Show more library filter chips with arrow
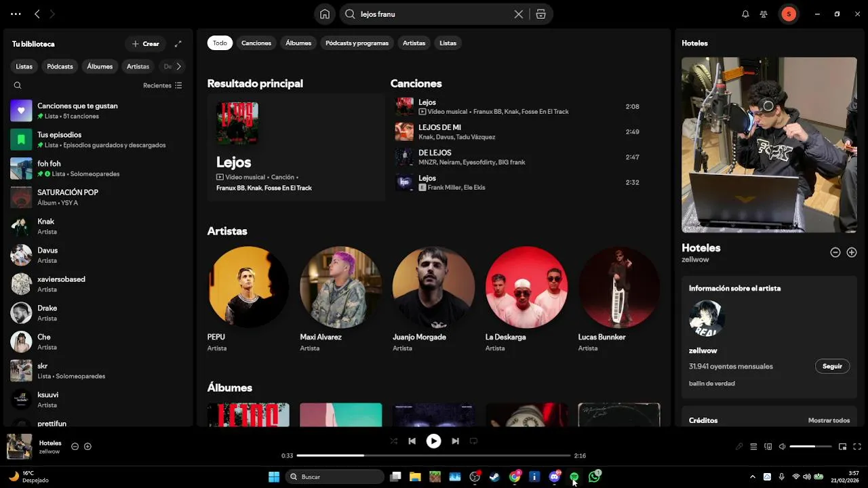Image resolution: width=868 pixels, height=488 pixels. point(178,66)
